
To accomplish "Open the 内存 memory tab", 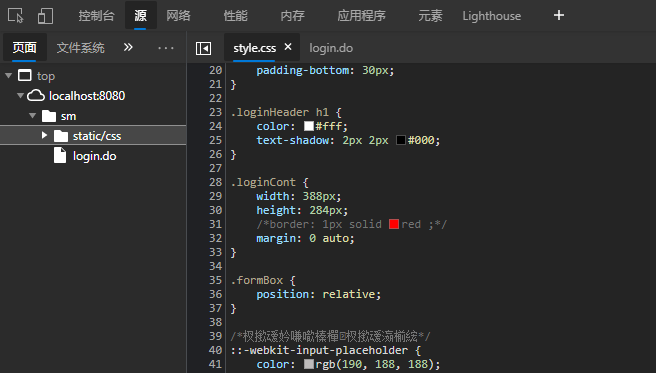I will pos(292,16).
